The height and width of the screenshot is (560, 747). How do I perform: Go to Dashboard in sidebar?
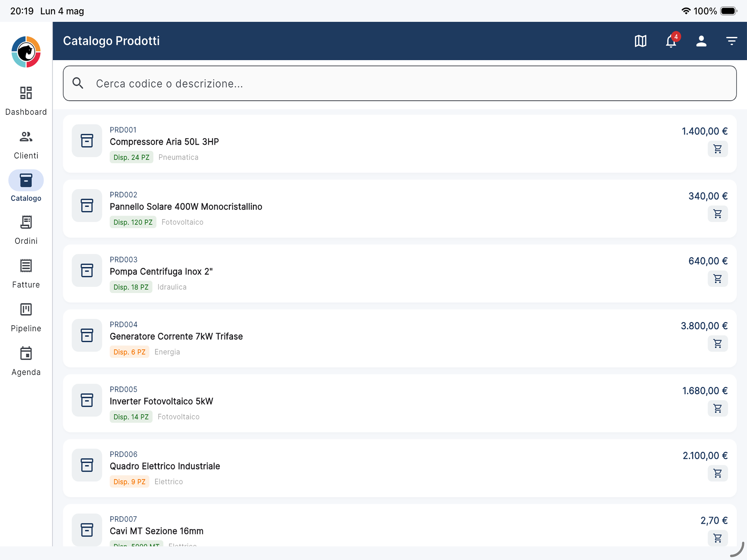tap(26, 100)
